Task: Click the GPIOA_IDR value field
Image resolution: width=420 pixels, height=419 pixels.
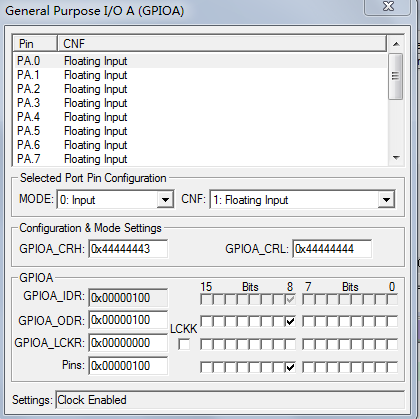Action: pyautogui.click(x=128, y=297)
